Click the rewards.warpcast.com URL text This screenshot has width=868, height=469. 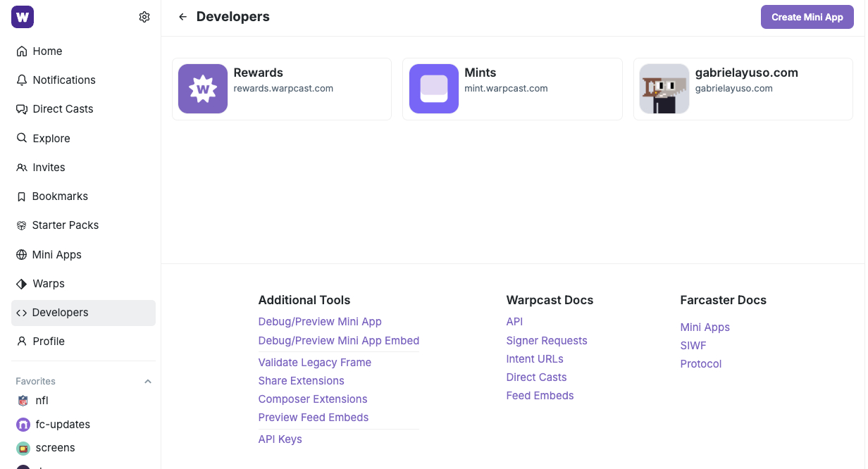283,89
